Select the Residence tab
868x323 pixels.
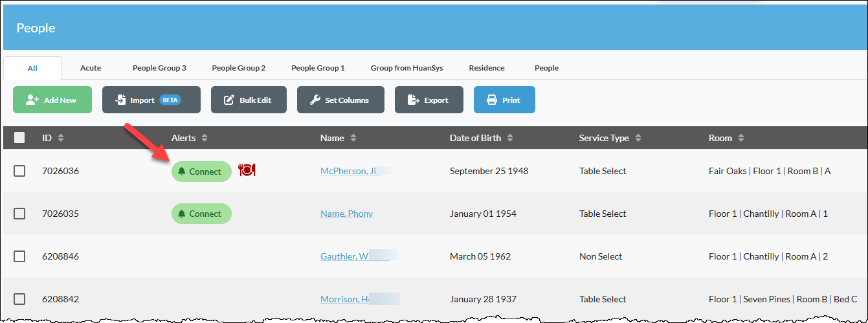click(487, 68)
